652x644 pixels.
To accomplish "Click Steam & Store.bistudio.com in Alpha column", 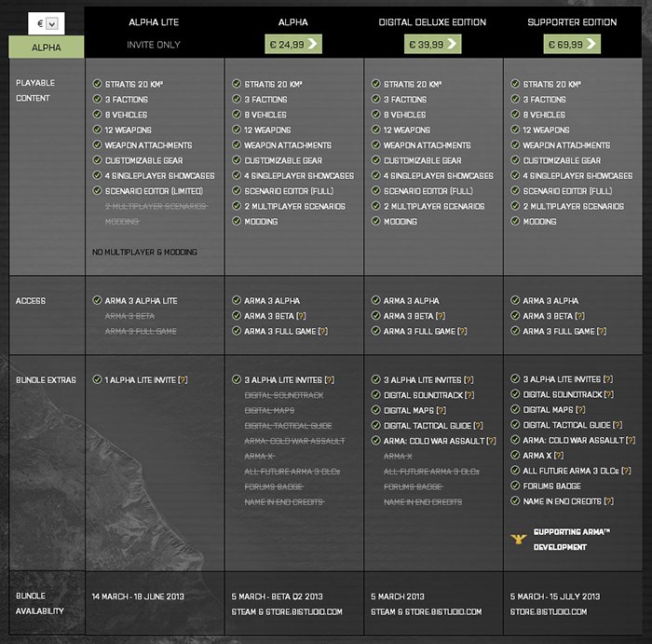I will [287, 612].
